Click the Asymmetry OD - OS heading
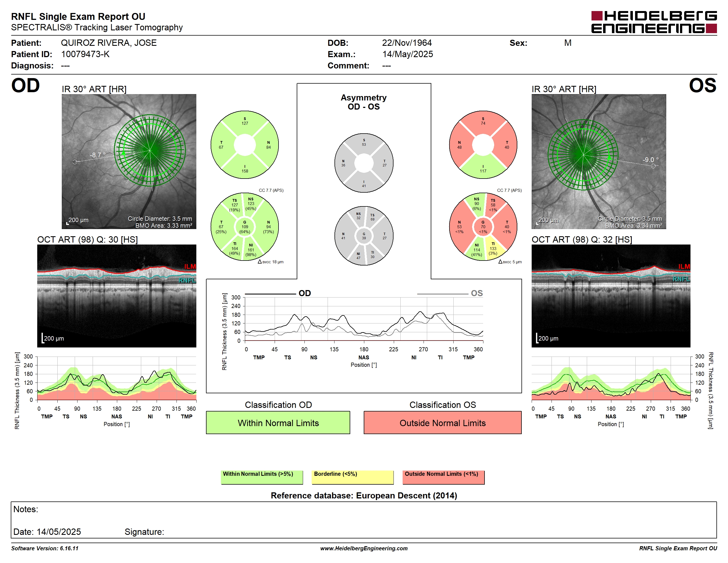Image resolution: width=728 pixels, height=563 pixels. click(x=364, y=102)
